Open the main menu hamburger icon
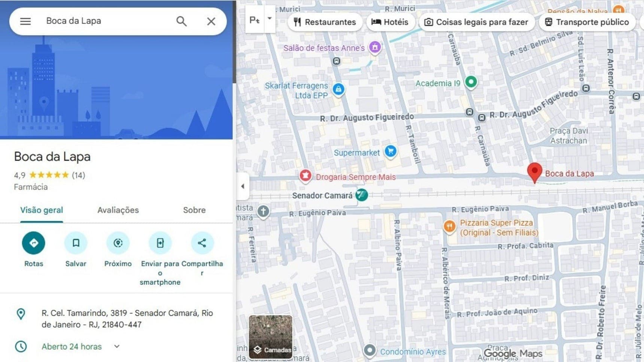Image resolution: width=644 pixels, height=362 pixels. (x=25, y=21)
